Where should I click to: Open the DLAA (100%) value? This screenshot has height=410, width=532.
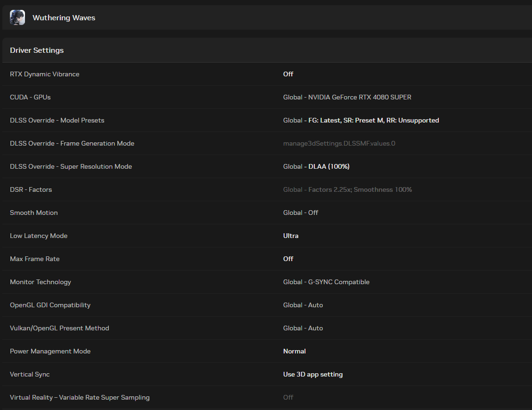(x=316, y=166)
